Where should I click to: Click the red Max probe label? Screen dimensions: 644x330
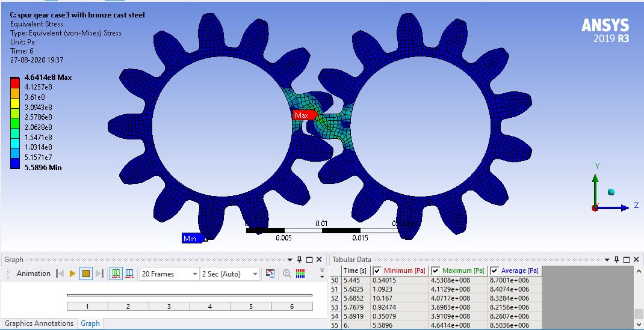(306, 115)
